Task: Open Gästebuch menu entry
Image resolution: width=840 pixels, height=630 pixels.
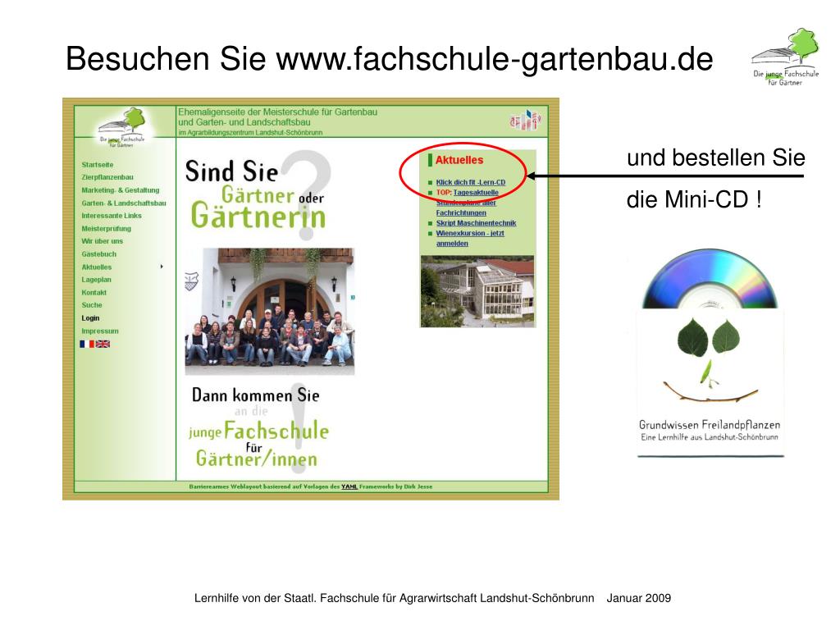Action: pos(99,254)
